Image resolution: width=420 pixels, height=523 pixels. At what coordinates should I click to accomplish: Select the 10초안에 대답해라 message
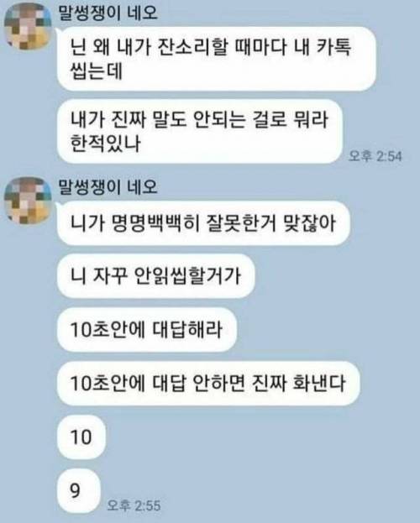pos(147,330)
